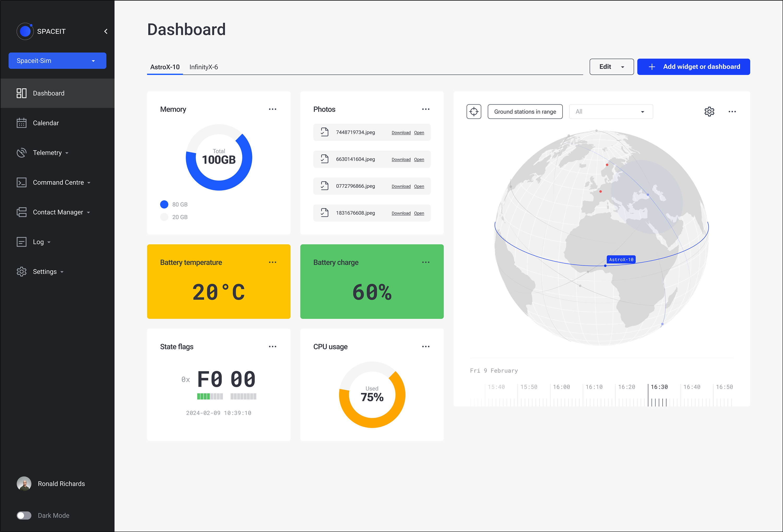Screen dimensions: 783x532
Task: Open the Dashboard section in the sidebar
Action: click(x=22, y=93)
